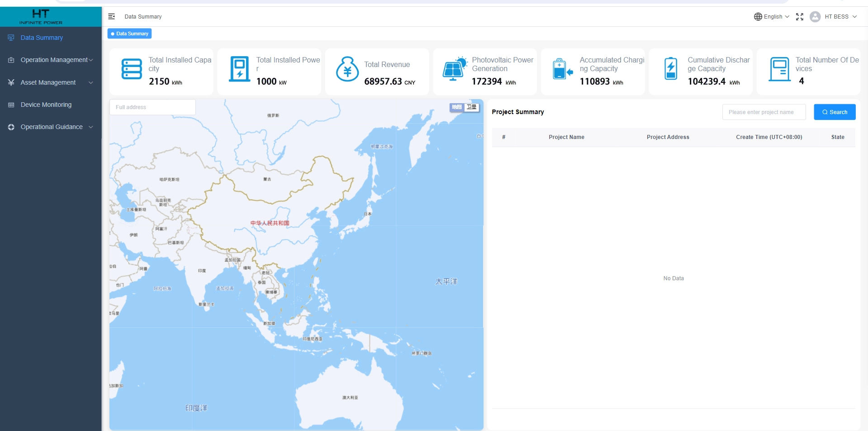Switch map to standard map view (地图)
The height and width of the screenshot is (431, 868).
457,107
